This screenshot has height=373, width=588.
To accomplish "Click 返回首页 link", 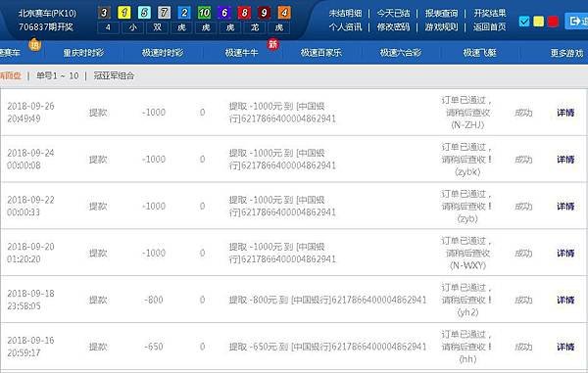I will [x=490, y=27].
